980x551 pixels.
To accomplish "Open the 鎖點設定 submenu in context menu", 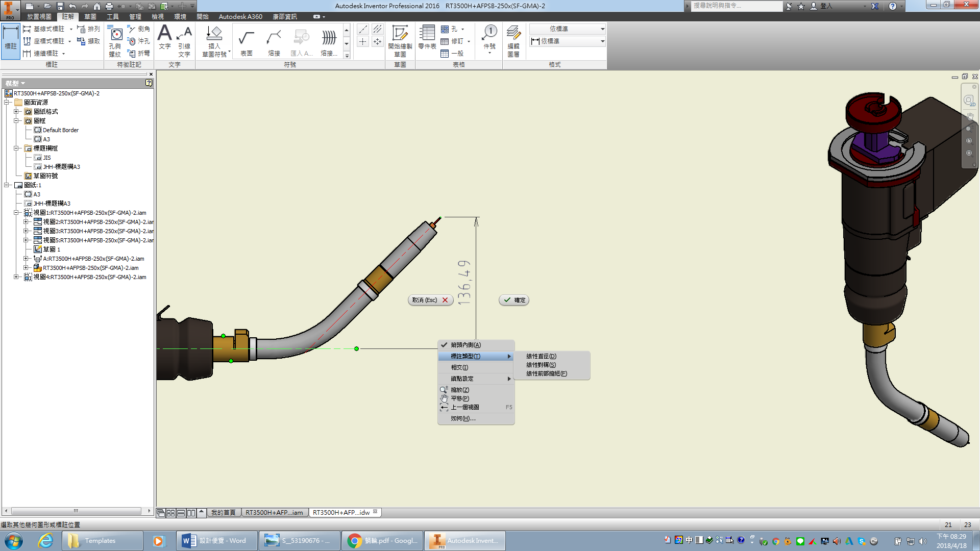I will [476, 379].
